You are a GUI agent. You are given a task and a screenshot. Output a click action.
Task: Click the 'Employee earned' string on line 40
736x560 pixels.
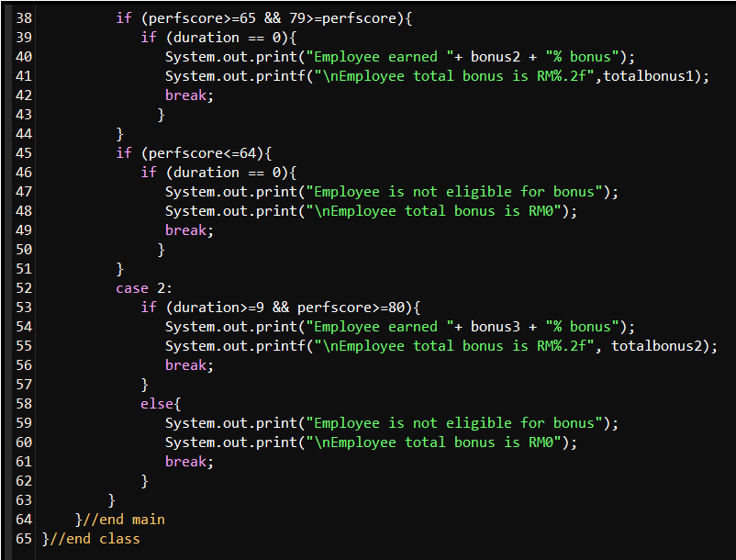[375, 57]
